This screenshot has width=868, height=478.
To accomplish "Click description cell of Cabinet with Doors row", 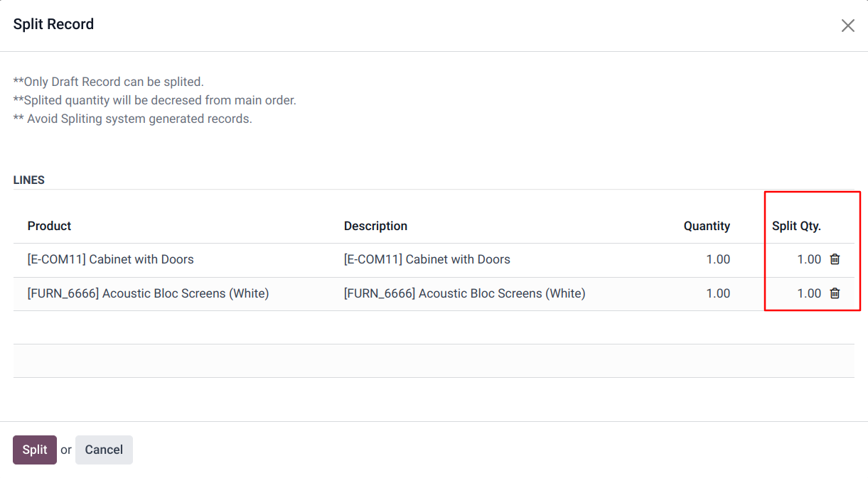I will click(x=427, y=259).
